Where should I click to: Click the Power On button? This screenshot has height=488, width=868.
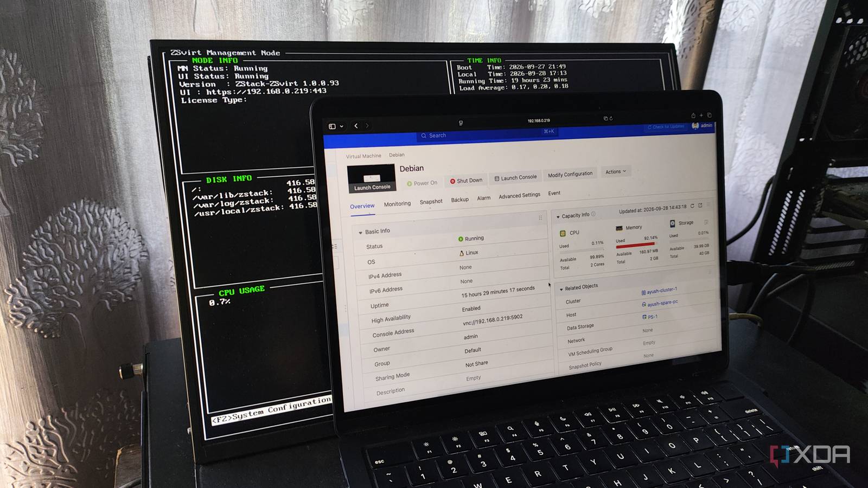coord(422,183)
